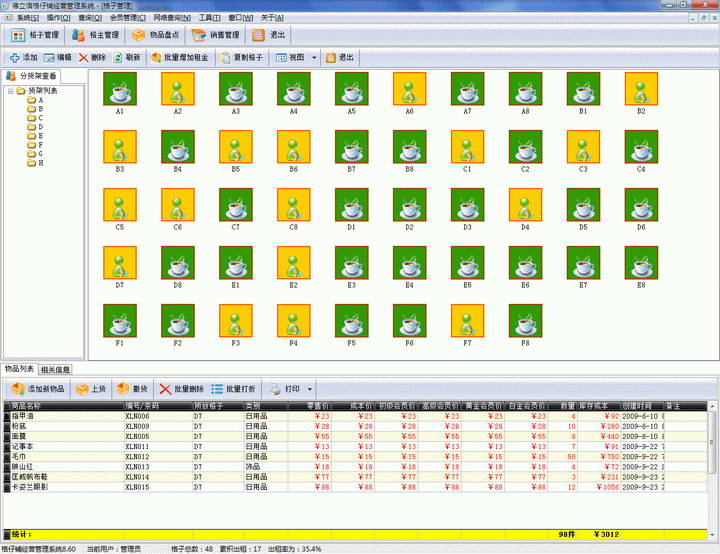Open the 工具[T] menu
This screenshot has height=554, width=720.
(209, 17)
